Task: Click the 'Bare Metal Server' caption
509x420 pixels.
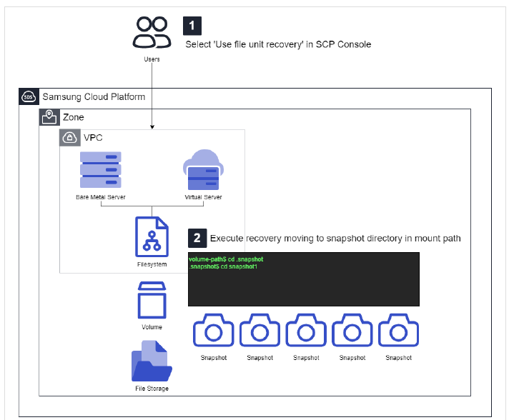Action: (x=101, y=197)
